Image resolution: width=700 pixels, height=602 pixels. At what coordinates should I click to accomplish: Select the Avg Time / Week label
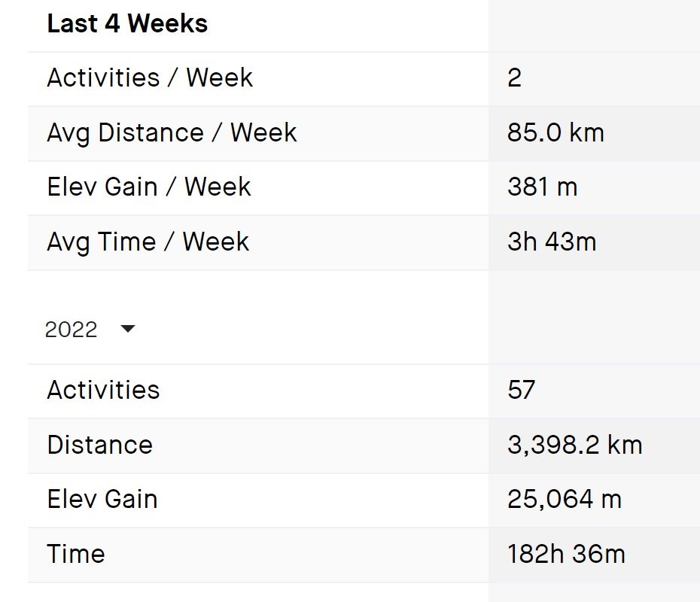(148, 242)
